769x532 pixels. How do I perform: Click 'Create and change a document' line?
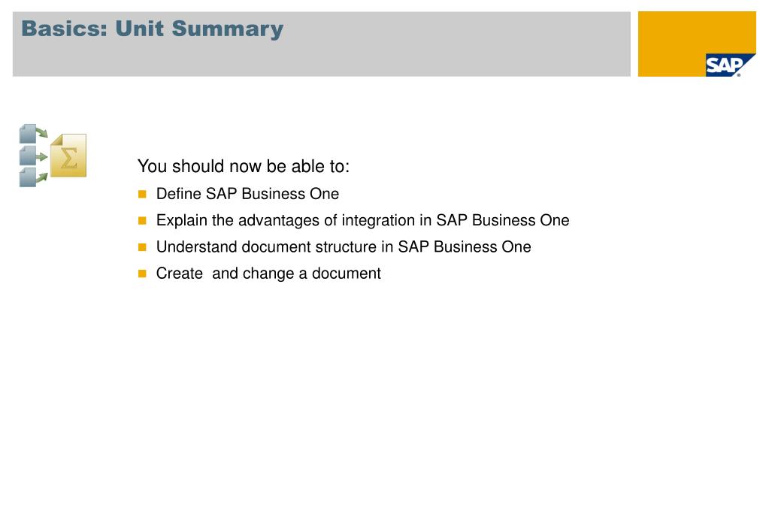268,274
